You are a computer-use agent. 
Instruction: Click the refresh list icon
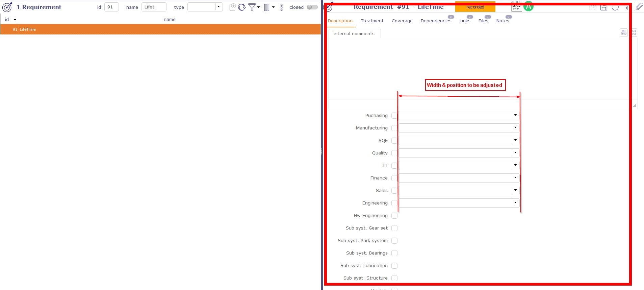(x=241, y=7)
